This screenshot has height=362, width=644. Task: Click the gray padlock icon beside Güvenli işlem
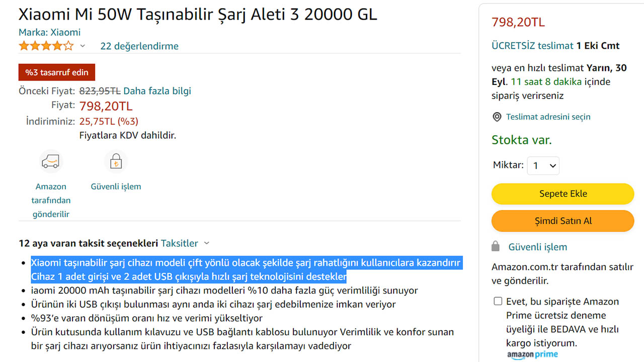pyautogui.click(x=496, y=246)
